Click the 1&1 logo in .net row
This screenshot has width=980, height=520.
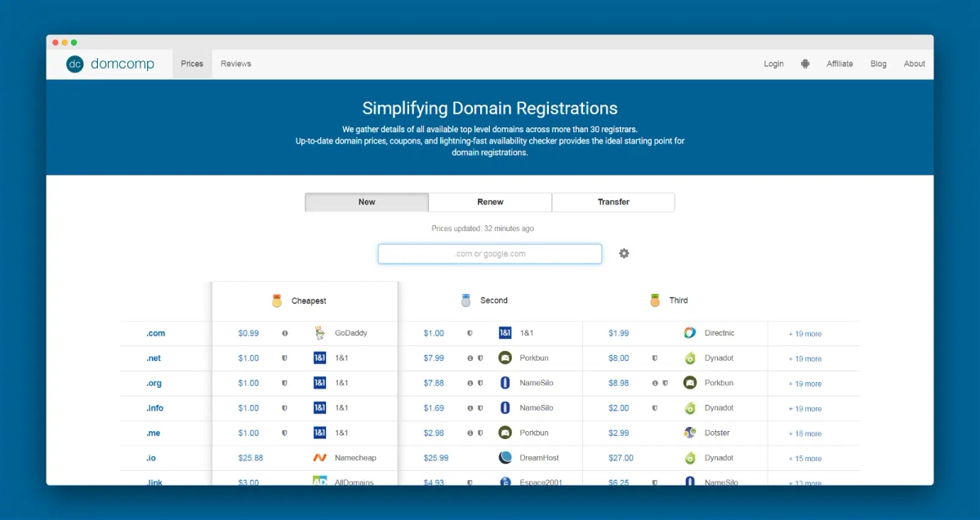(320, 358)
